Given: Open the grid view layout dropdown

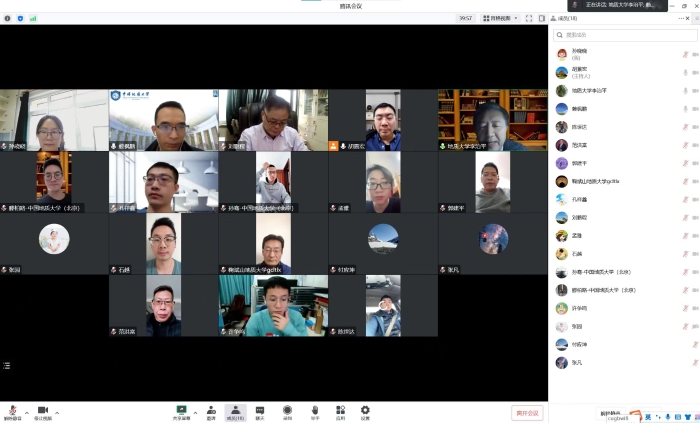Looking at the screenshot, I should pyautogui.click(x=500, y=18).
